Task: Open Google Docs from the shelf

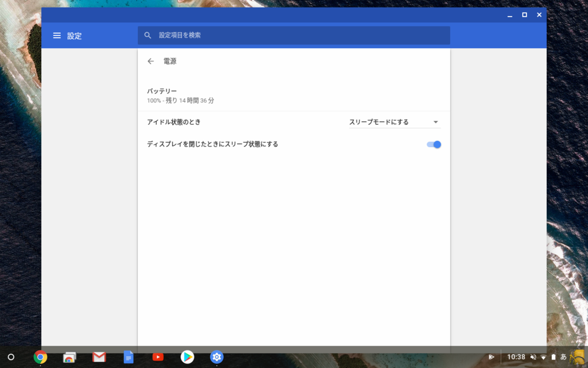Action: point(128,356)
